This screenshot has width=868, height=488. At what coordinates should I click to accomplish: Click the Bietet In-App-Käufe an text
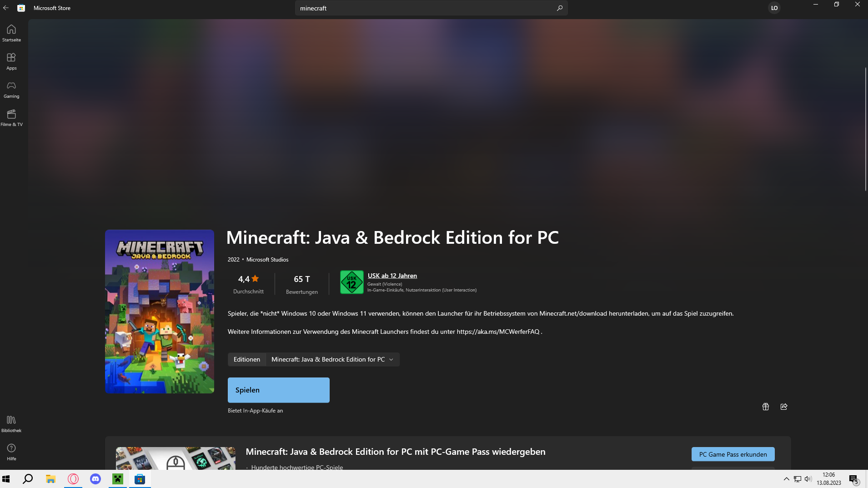[x=255, y=411]
